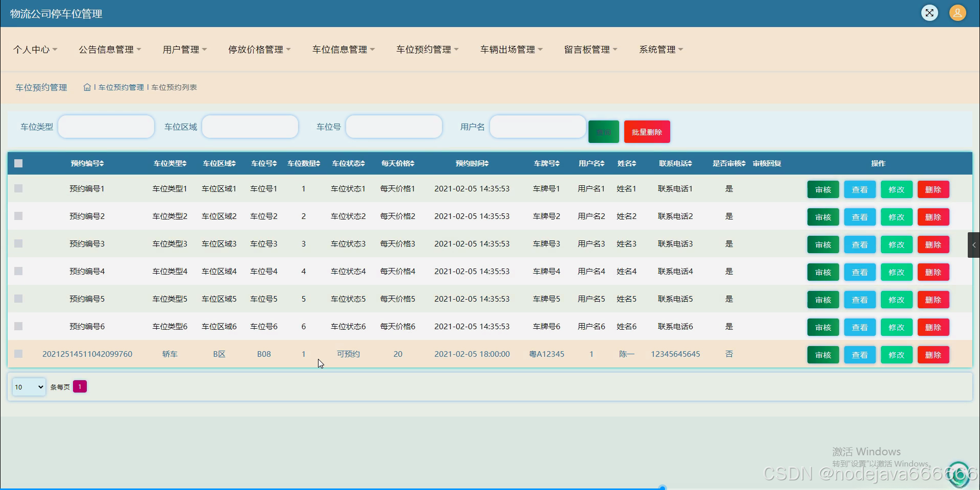This screenshot has height=490, width=980.
Task: Click the B08 parking number cell
Action: (264, 354)
